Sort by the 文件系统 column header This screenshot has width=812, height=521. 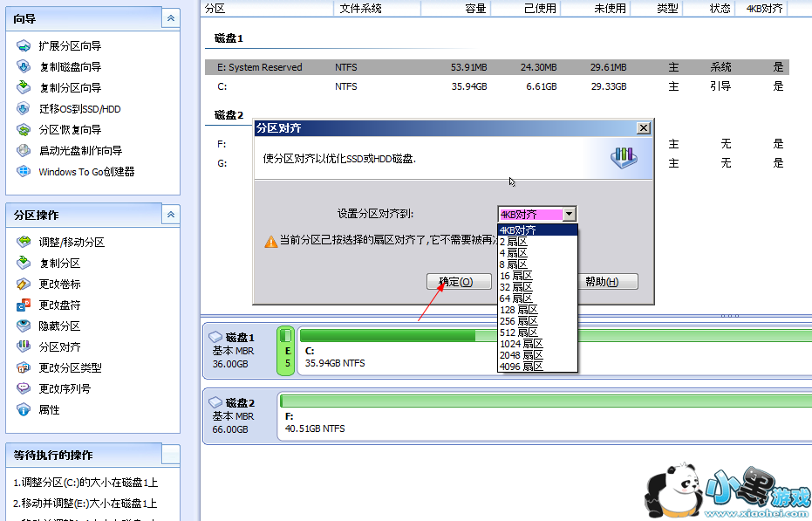[x=377, y=9]
